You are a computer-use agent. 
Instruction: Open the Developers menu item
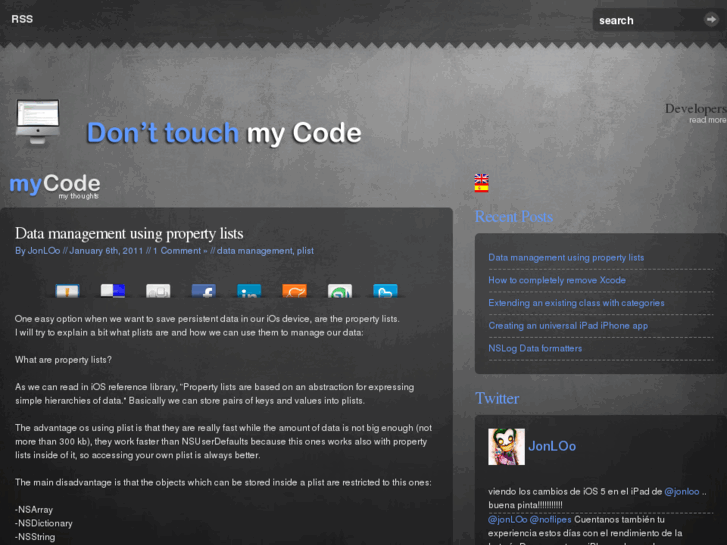coord(695,109)
